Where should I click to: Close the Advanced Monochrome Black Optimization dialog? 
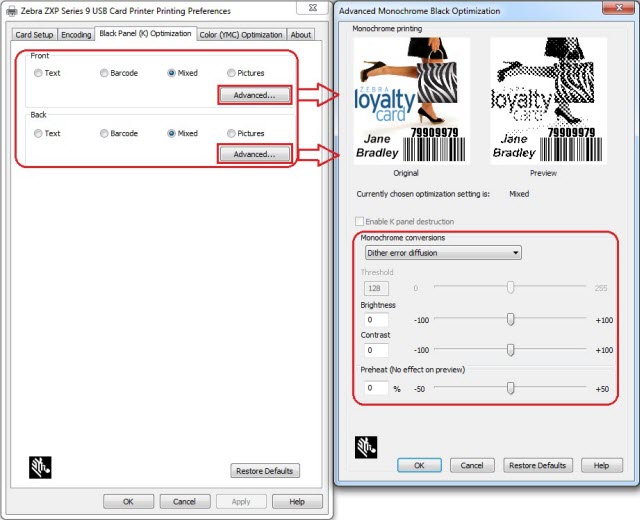[621, 10]
